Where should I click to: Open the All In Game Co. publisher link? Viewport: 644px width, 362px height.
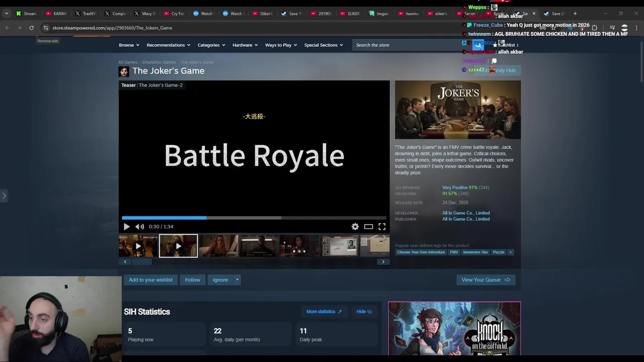point(466,219)
